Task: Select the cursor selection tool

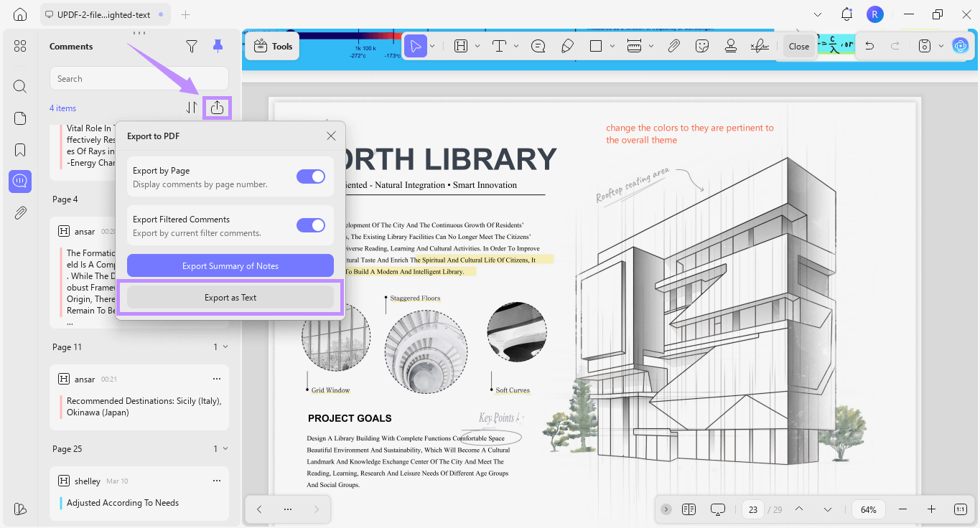Action: click(x=415, y=46)
